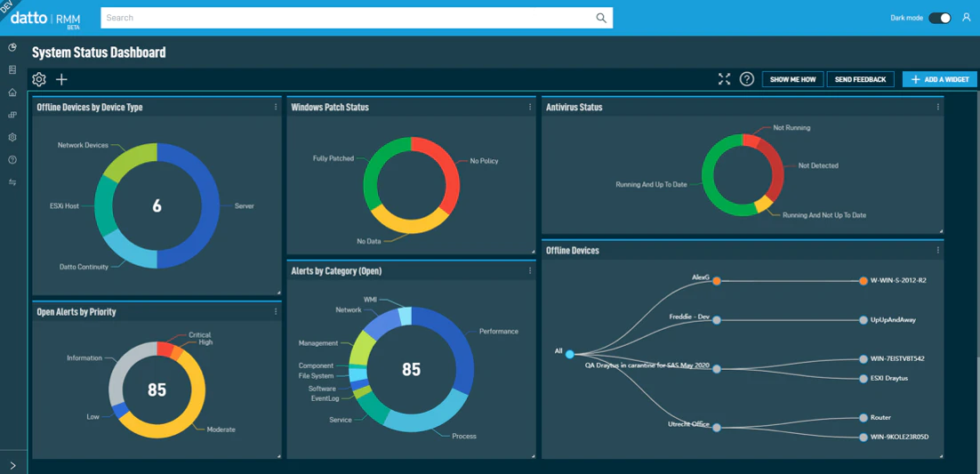Open Offline Devices by Device Type widget menu
This screenshot has width=980, height=474.
pyautogui.click(x=276, y=107)
